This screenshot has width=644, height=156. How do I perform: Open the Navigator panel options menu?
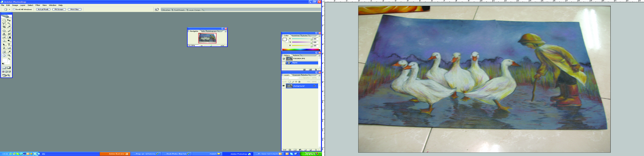click(226, 31)
